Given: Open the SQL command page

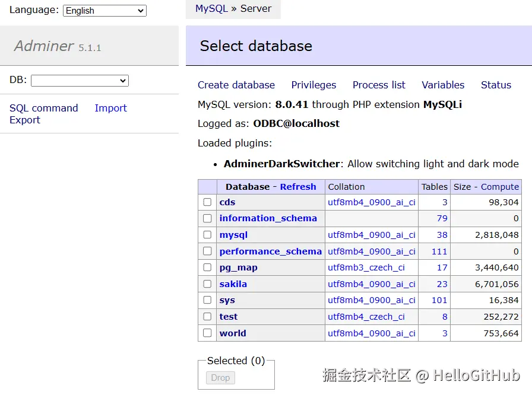Looking at the screenshot, I should pos(44,108).
